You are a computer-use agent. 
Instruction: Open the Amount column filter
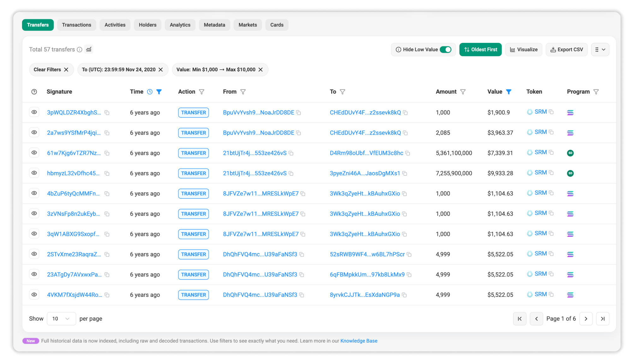[x=463, y=92]
